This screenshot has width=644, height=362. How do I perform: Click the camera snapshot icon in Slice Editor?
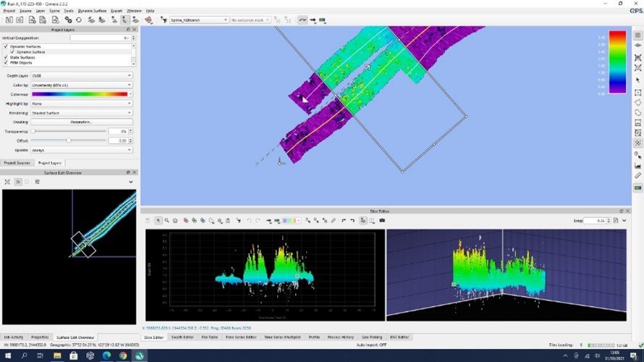click(x=382, y=220)
